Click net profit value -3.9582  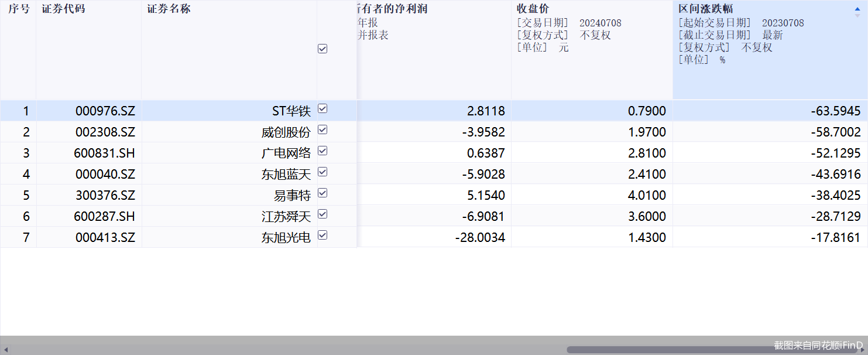tap(483, 132)
